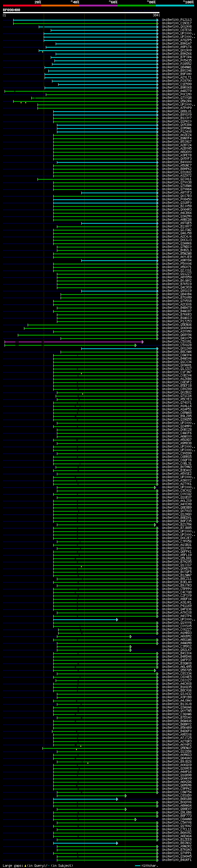
Task: Click hit label UniRef100_C1E599
Action: pyautogui.click(x=177, y=84)
